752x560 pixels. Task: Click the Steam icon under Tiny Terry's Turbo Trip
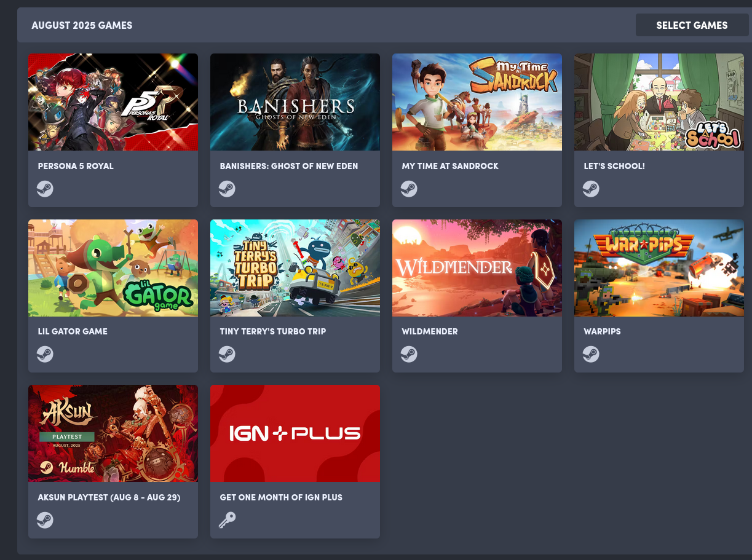click(x=227, y=354)
